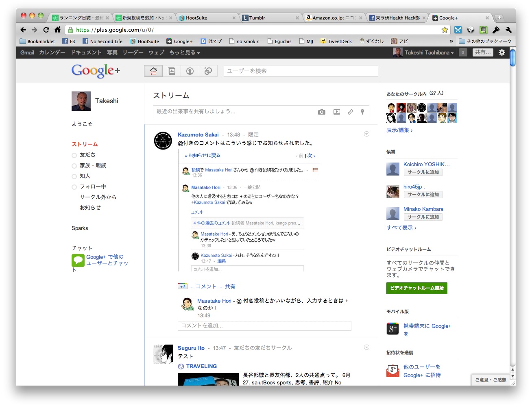Open Takeshi Tachibana account dropdown
532x410 pixels.
point(429,52)
